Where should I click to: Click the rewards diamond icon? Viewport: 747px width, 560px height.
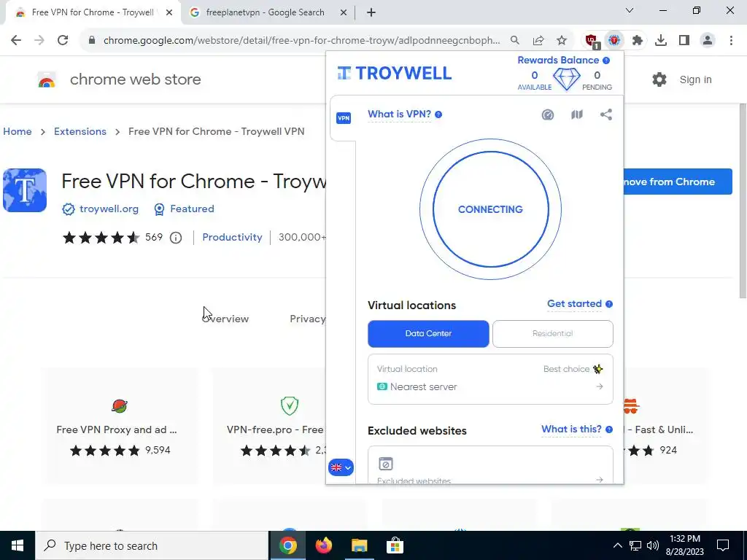pos(566,79)
